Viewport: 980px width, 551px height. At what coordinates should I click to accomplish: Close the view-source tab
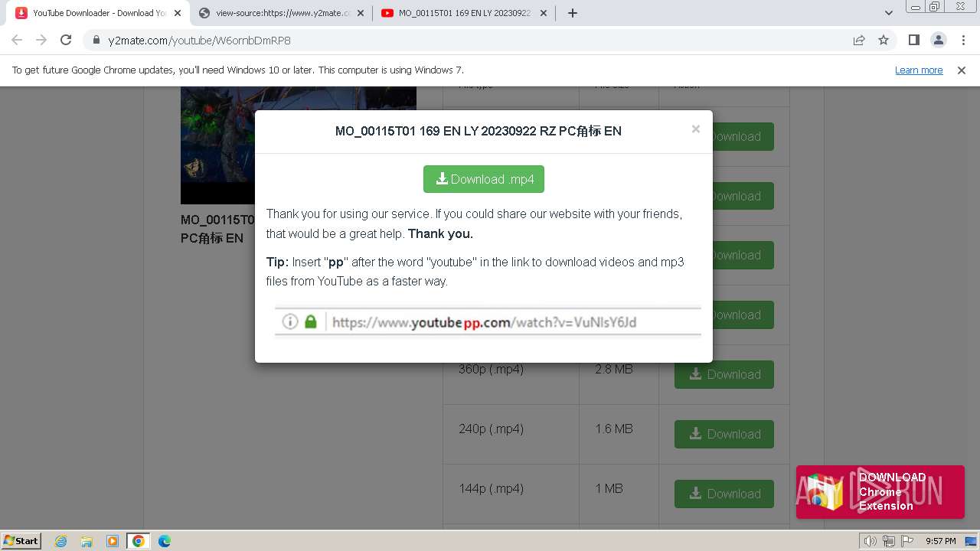pos(361,13)
